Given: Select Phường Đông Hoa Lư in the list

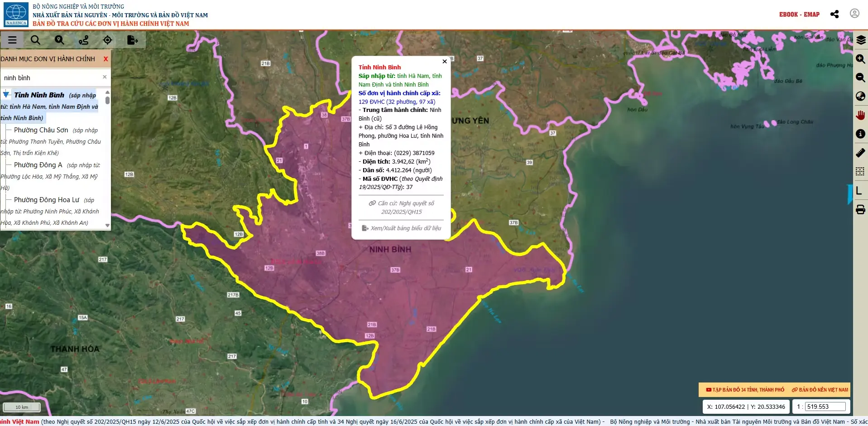Looking at the screenshot, I should click(47, 200).
